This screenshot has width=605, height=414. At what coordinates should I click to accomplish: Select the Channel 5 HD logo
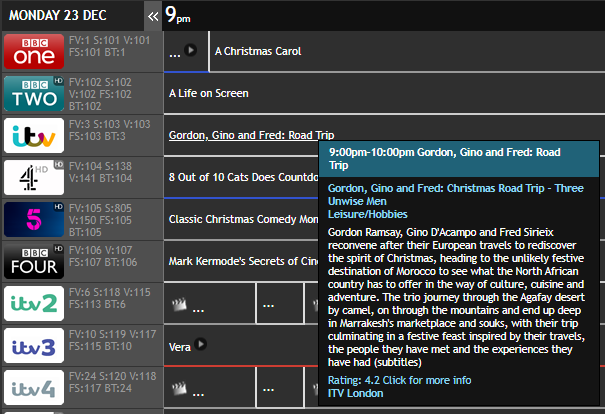click(34, 220)
